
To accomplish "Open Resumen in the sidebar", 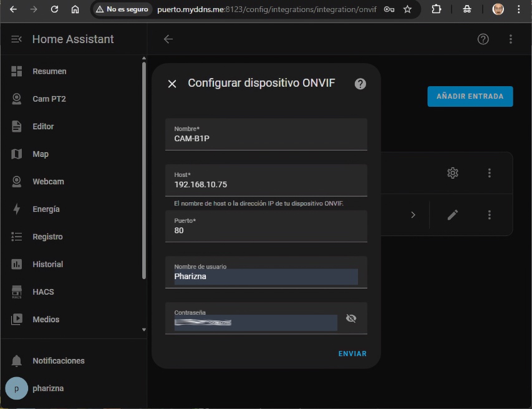I will (x=72, y=71).
